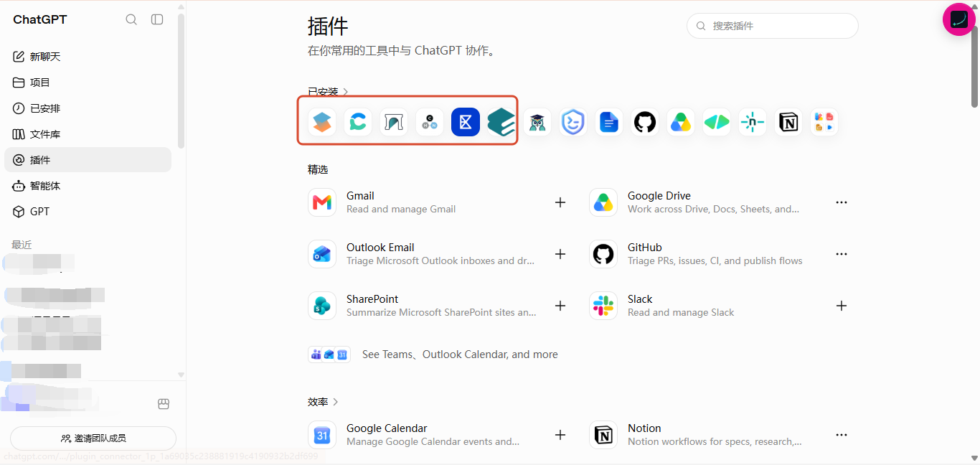Image resolution: width=980 pixels, height=465 pixels.
Task: Start a 新聊天 from the sidebar
Action: (88, 57)
